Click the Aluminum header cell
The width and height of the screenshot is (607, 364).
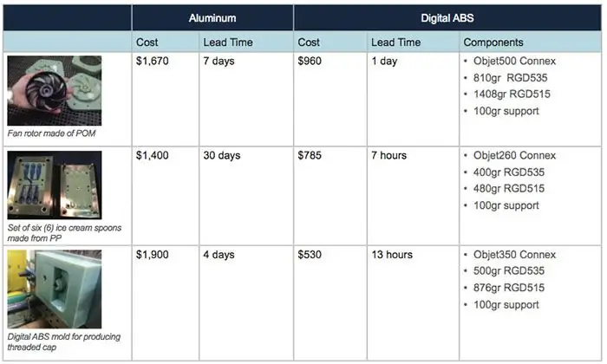[x=212, y=18]
